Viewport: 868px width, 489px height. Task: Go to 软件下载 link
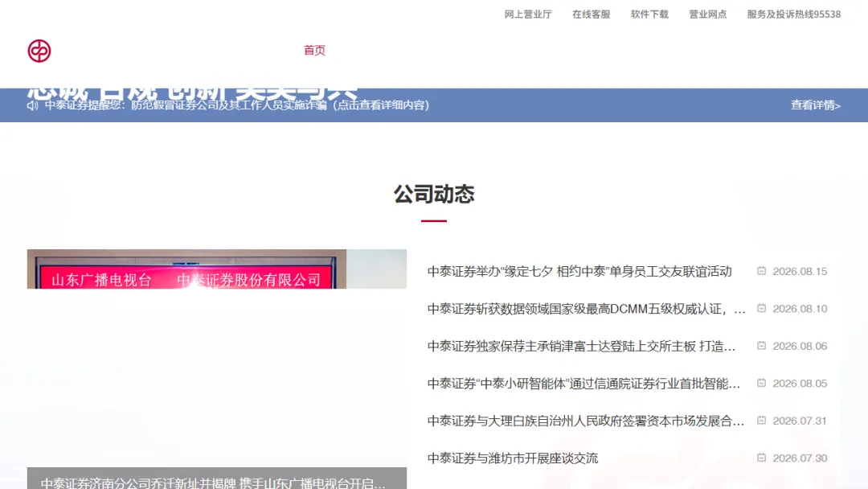[649, 14]
